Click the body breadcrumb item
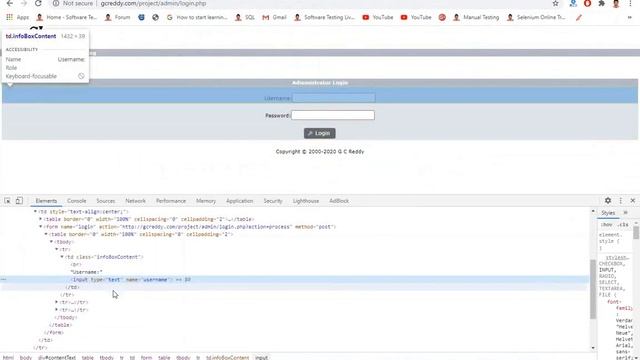The height and width of the screenshot is (360, 640). pos(26,357)
